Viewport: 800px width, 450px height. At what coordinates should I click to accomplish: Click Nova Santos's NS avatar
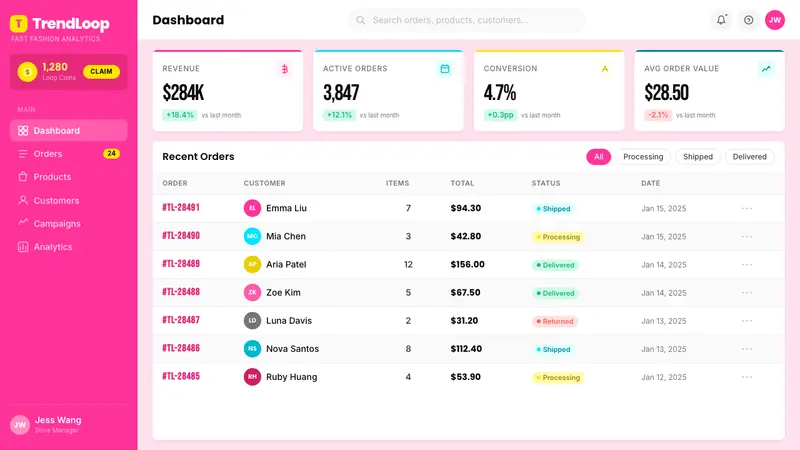(x=252, y=348)
